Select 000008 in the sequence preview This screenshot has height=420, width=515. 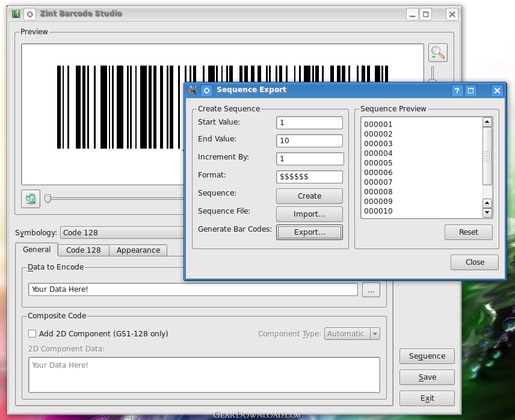[x=378, y=192]
